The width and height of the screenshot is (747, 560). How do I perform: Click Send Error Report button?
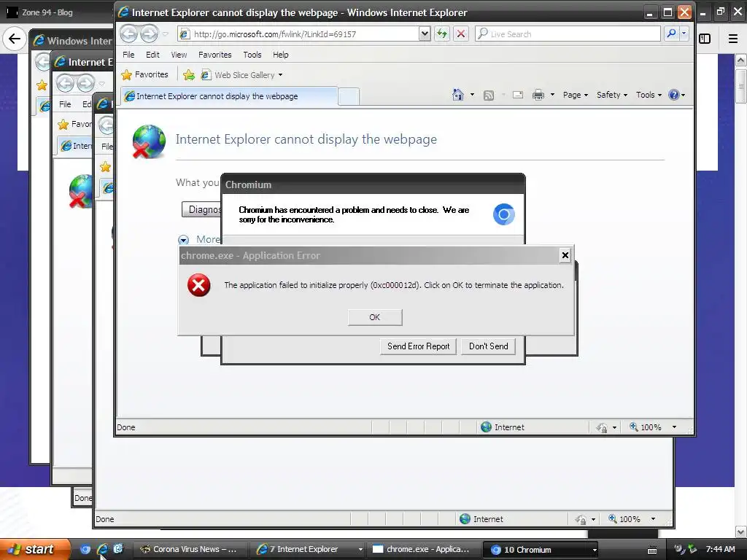click(418, 346)
